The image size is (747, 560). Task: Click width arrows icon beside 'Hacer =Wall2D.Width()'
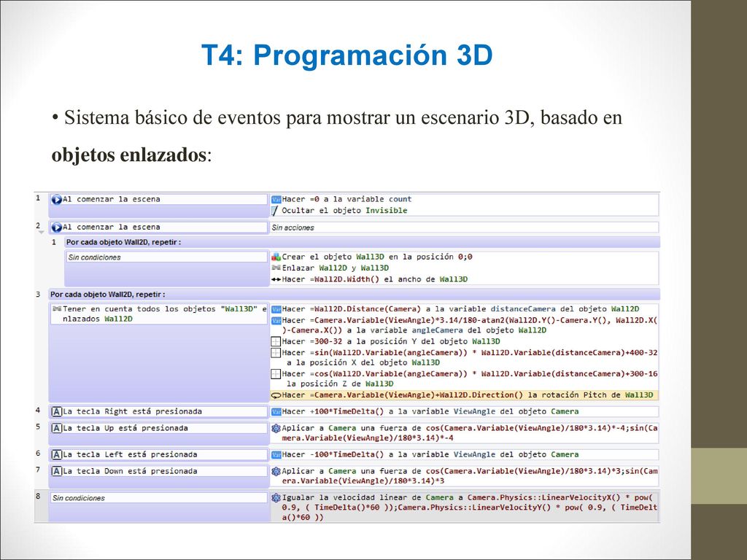pyautogui.click(x=276, y=279)
